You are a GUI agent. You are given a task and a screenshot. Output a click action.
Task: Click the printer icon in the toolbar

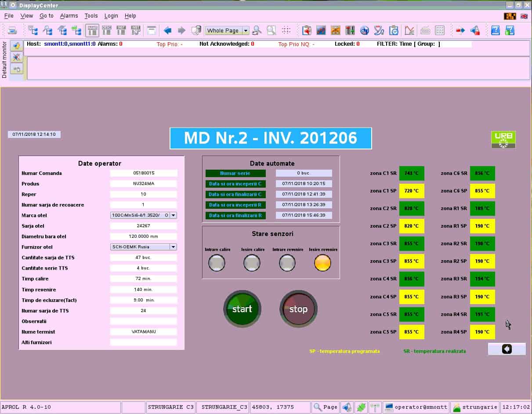point(12,30)
